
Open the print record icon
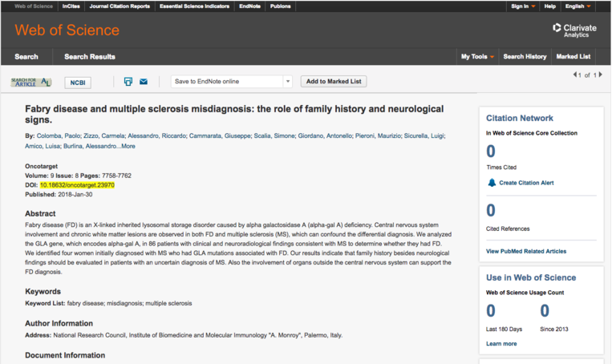tap(128, 82)
